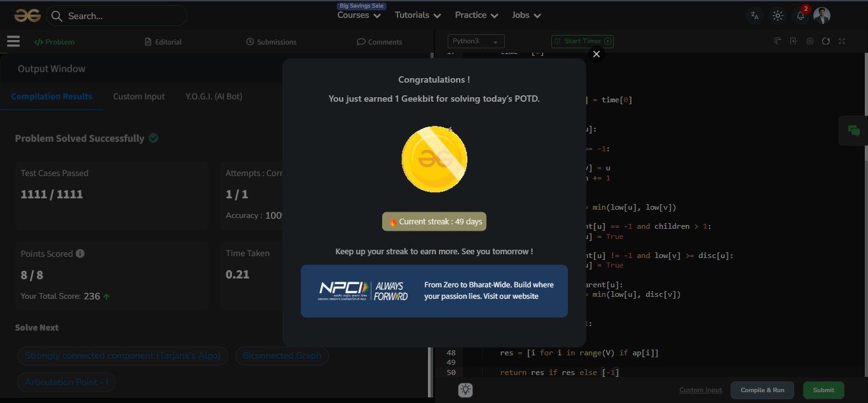Open the Y.O.G.I. (AI Bot) tab

coord(214,97)
